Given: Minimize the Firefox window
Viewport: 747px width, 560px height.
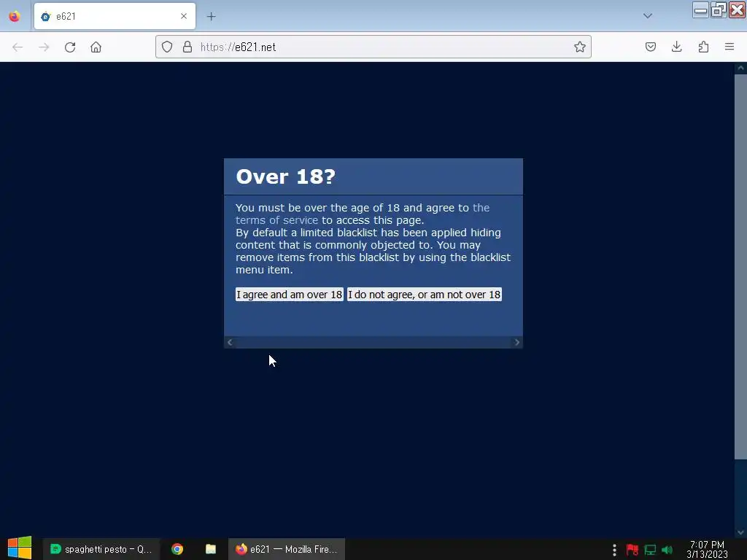Looking at the screenshot, I should click(700, 9).
